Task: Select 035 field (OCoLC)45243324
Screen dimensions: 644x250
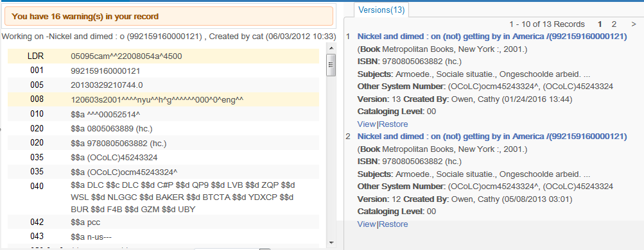Action: tap(114, 158)
